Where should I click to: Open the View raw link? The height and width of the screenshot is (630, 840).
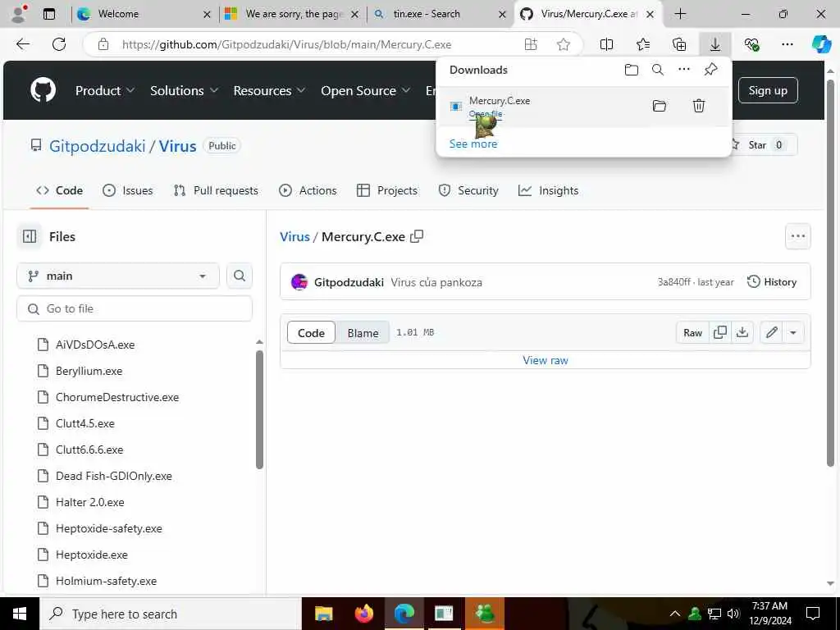[546, 360]
